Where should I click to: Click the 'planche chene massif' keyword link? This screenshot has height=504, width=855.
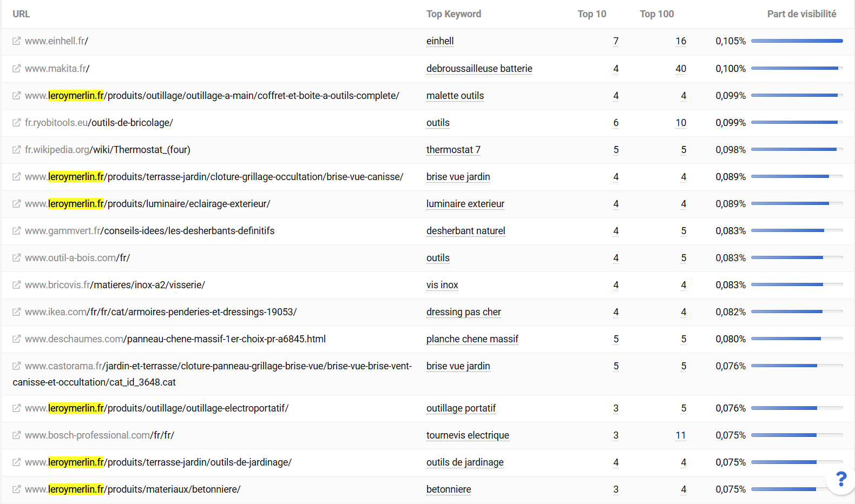[472, 339]
